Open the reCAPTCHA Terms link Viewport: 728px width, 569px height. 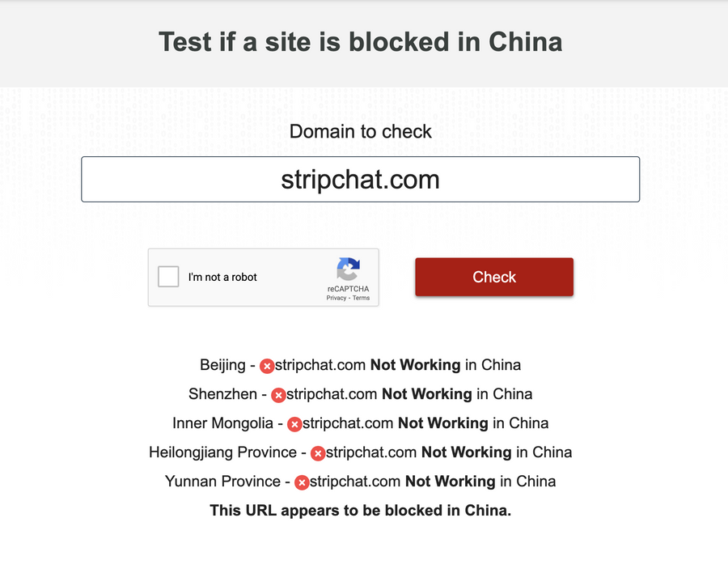pos(361,298)
